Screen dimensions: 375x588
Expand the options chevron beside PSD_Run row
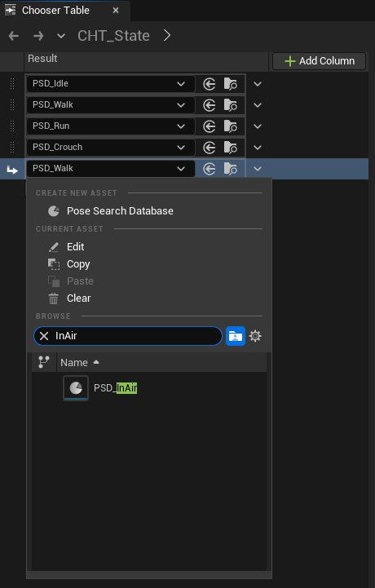tap(258, 126)
